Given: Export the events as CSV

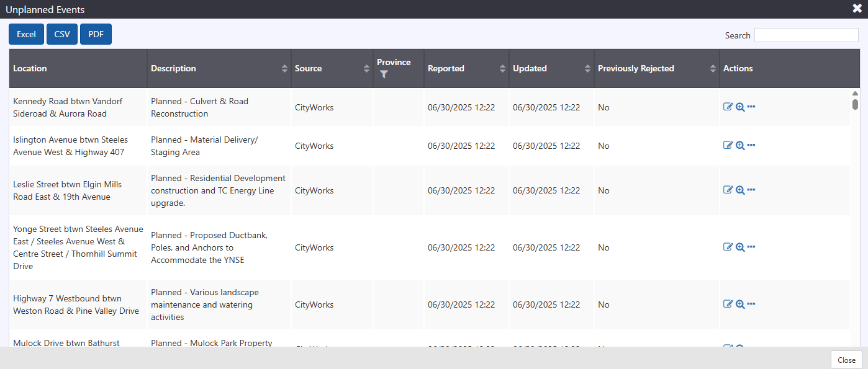Looking at the screenshot, I should pos(62,35).
